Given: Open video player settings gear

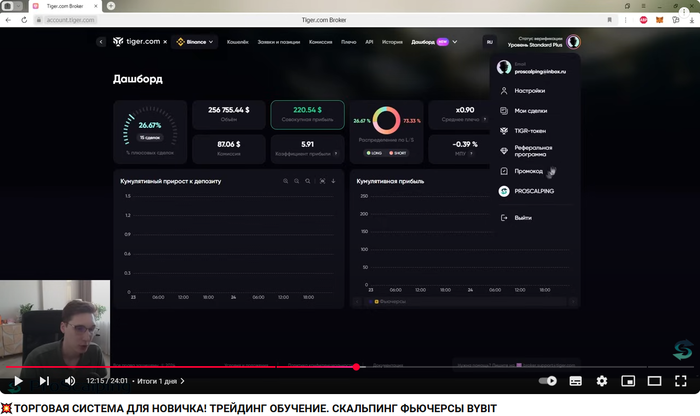Looking at the screenshot, I should 602,381.
